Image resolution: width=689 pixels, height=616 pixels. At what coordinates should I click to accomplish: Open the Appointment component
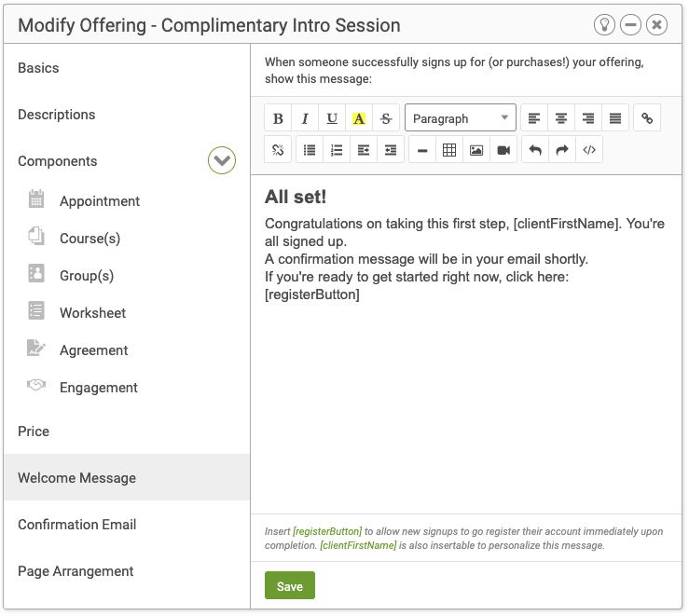pyautogui.click(x=100, y=201)
